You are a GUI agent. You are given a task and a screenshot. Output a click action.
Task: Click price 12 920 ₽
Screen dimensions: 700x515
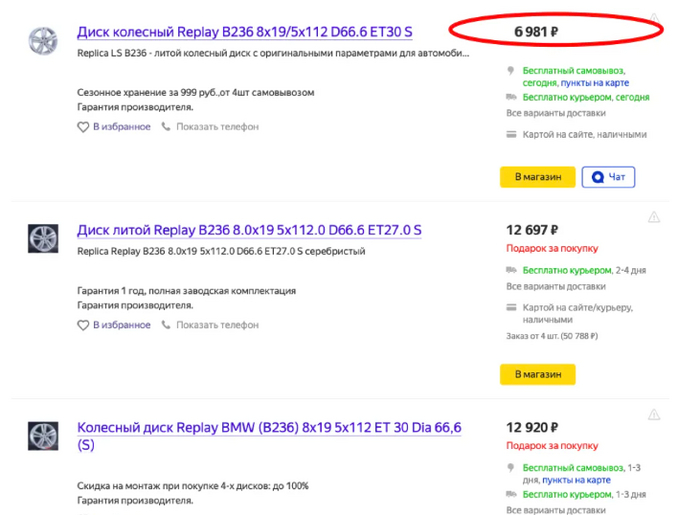point(532,428)
